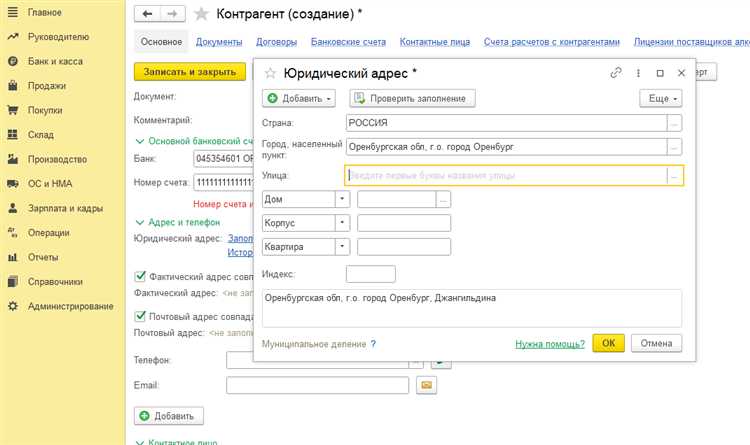Collapse the Адрес и телефон section
750x445 pixels.
click(139, 222)
